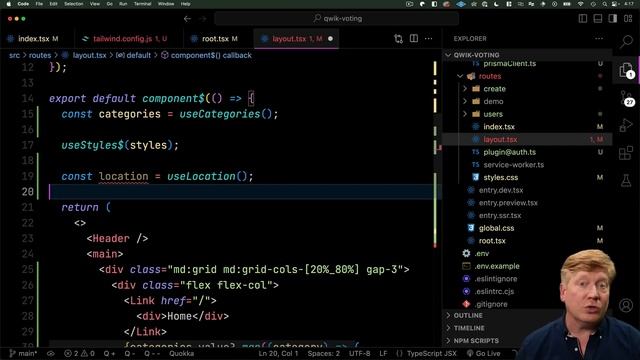Open Extensions view icon
Screen dimensions: 640x360
click(x=626, y=153)
